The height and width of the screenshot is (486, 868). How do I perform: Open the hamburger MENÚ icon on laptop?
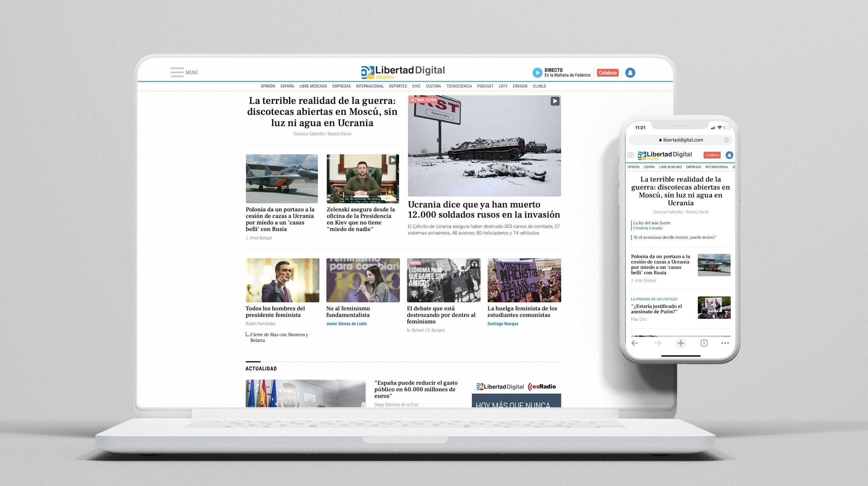[177, 72]
